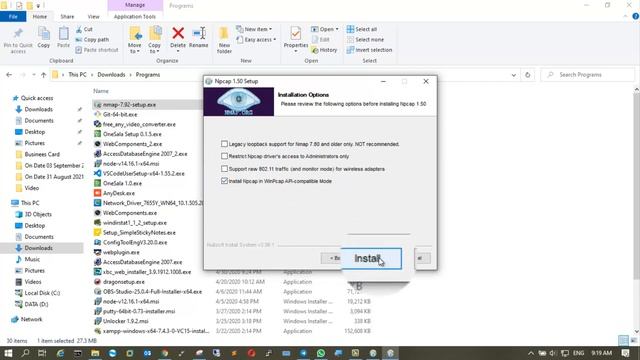Select Downloads in the address path
The height and width of the screenshot is (360, 640).
[x=111, y=75]
